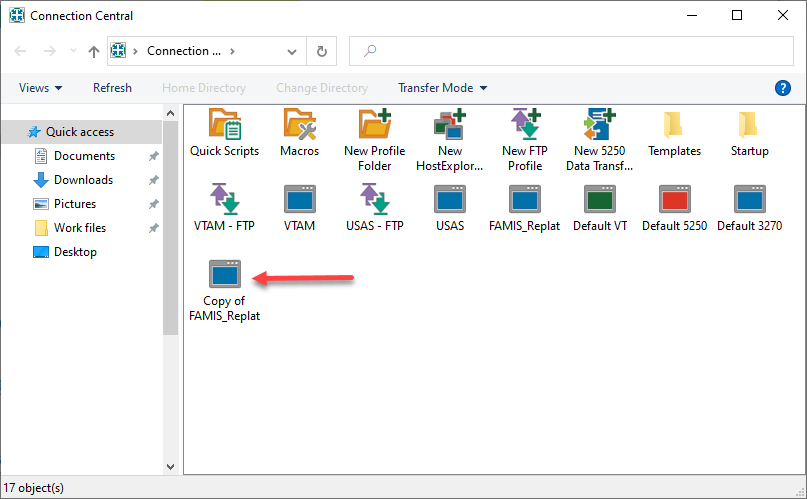The width and height of the screenshot is (807, 499).
Task: Click the Home Directory toolbar button
Action: point(204,88)
